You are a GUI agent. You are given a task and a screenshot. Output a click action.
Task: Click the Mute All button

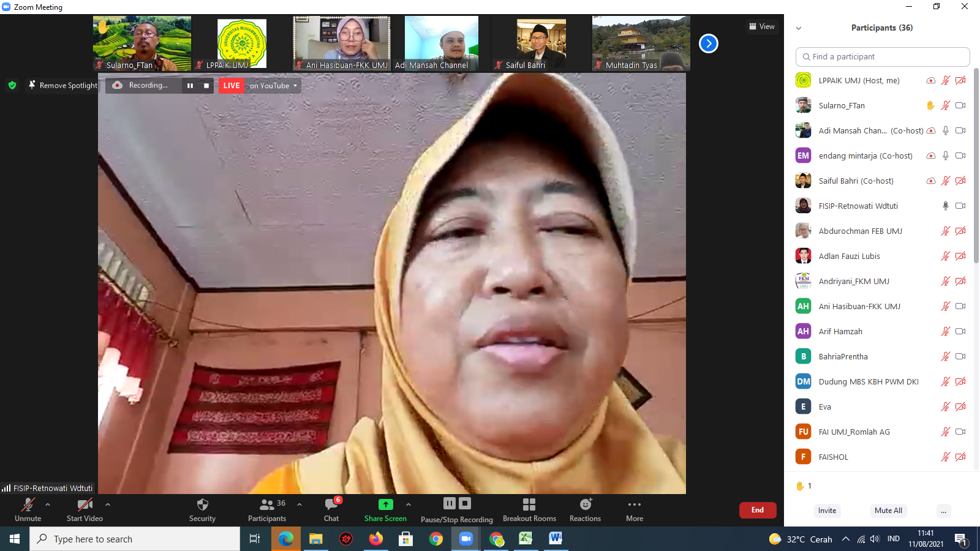[x=888, y=511]
